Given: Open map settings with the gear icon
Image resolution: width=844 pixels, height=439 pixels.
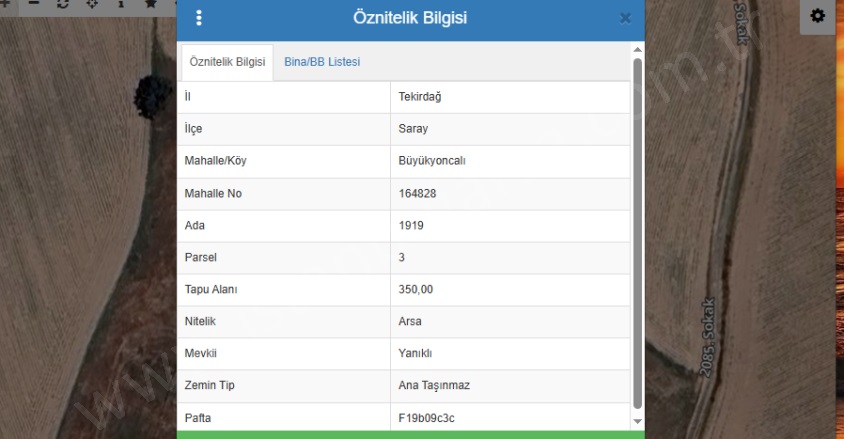Looking at the screenshot, I should [x=818, y=16].
